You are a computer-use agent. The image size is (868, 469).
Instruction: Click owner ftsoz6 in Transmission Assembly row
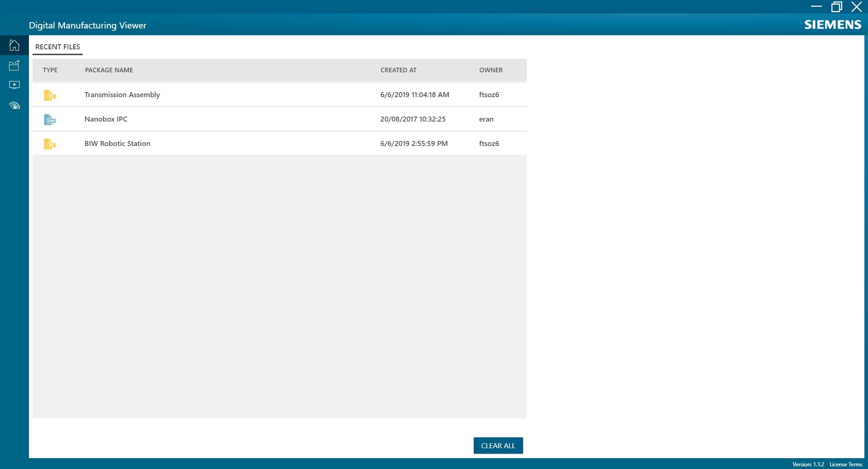489,95
